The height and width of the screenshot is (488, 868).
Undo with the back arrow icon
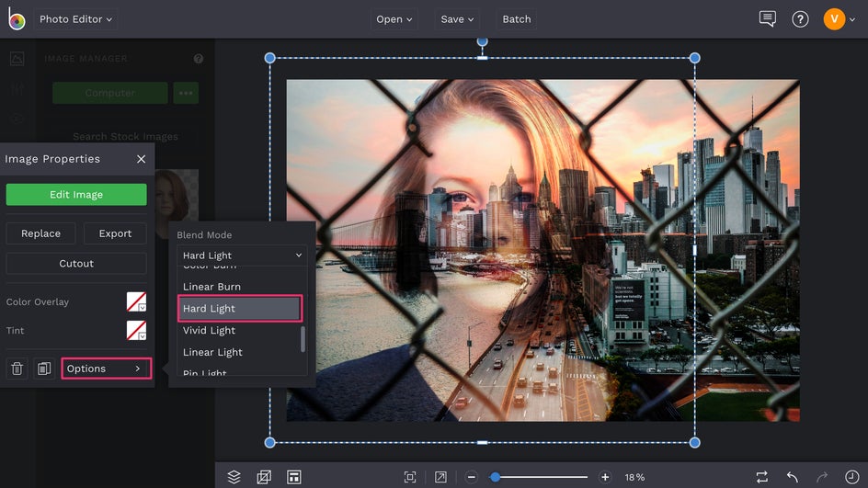pyautogui.click(x=793, y=477)
